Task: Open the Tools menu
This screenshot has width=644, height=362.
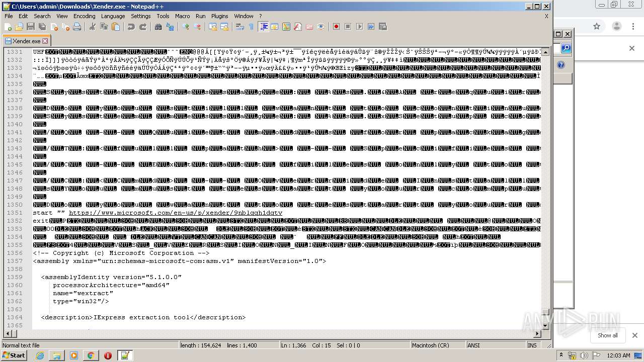Action: tap(163, 16)
